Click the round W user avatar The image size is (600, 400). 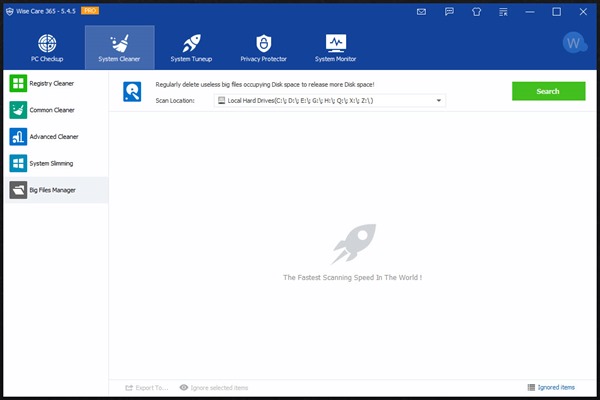[573, 43]
